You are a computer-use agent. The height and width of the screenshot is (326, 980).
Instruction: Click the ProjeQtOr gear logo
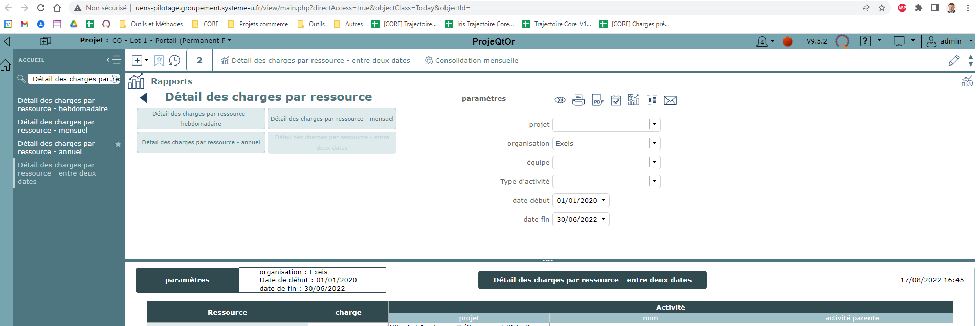(842, 41)
